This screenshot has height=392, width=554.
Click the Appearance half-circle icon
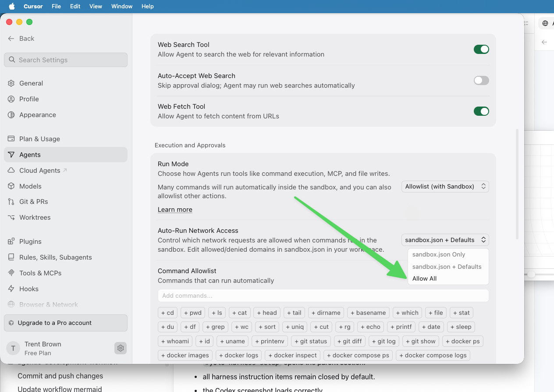(11, 115)
